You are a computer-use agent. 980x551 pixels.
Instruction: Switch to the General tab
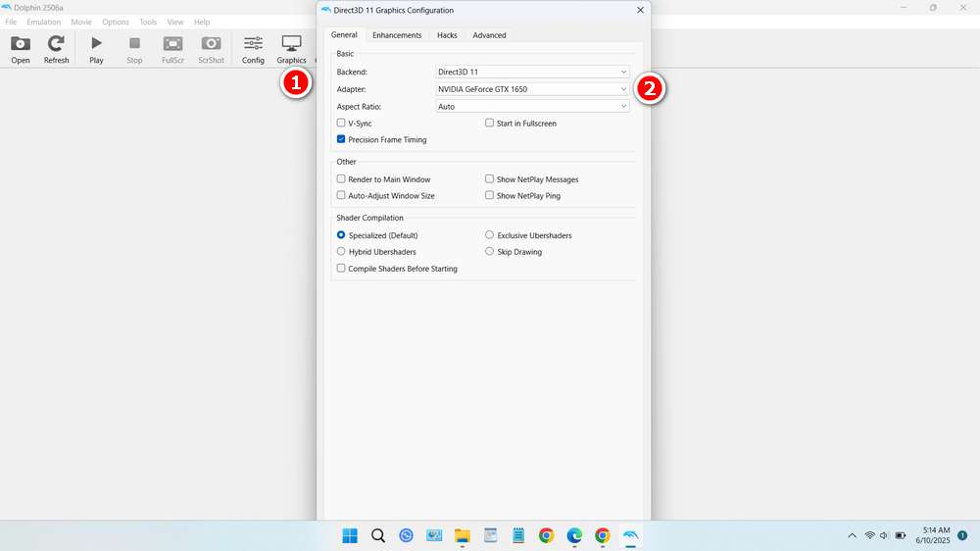pyautogui.click(x=344, y=35)
